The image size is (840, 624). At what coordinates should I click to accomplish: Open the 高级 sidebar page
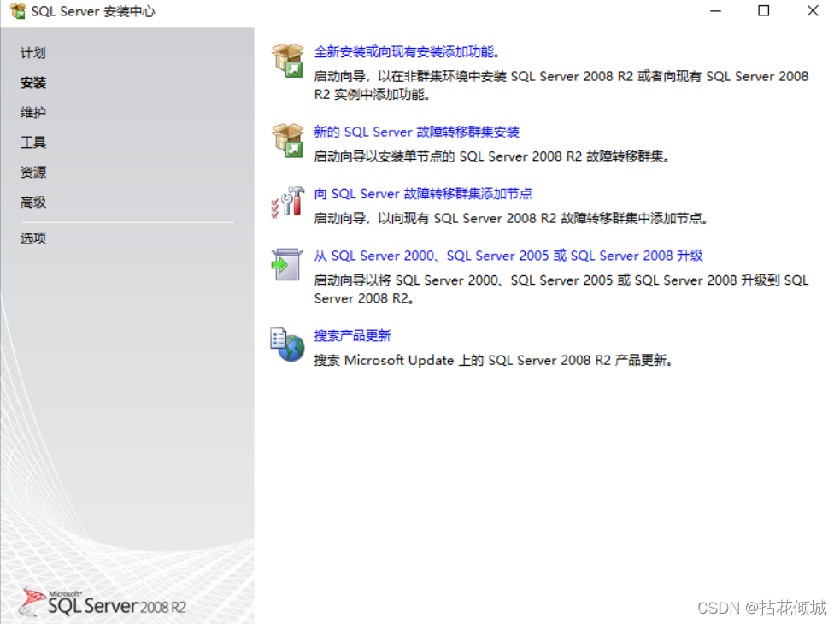tap(33, 202)
